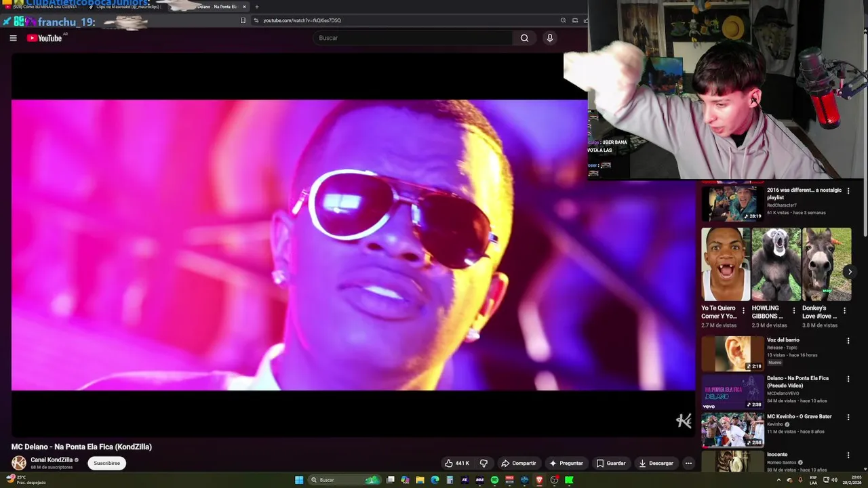Open the 2016 was different nostalgic playlist thumbnail
This screenshot has width=868, height=488.
pyautogui.click(x=732, y=203)
